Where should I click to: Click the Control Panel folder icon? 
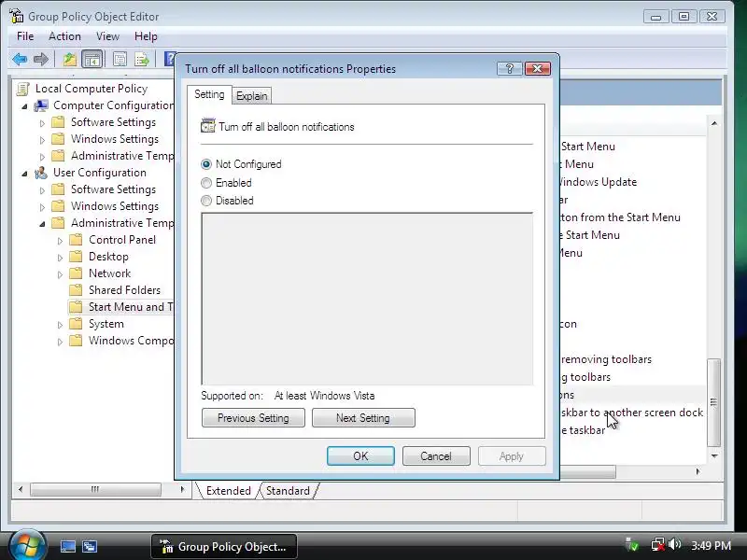[x=76, y=240]
